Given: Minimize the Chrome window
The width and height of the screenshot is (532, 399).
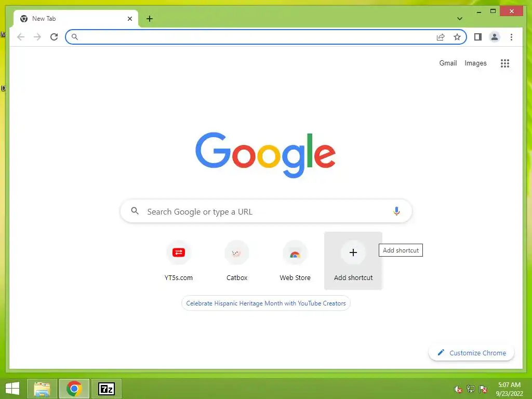Looking at the screenshot, I should [478, 11].
